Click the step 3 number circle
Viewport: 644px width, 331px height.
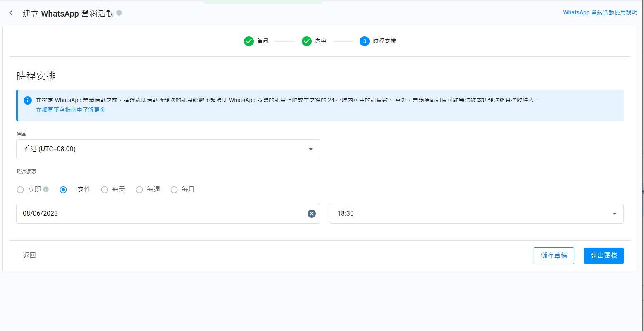tap(364, 41)
